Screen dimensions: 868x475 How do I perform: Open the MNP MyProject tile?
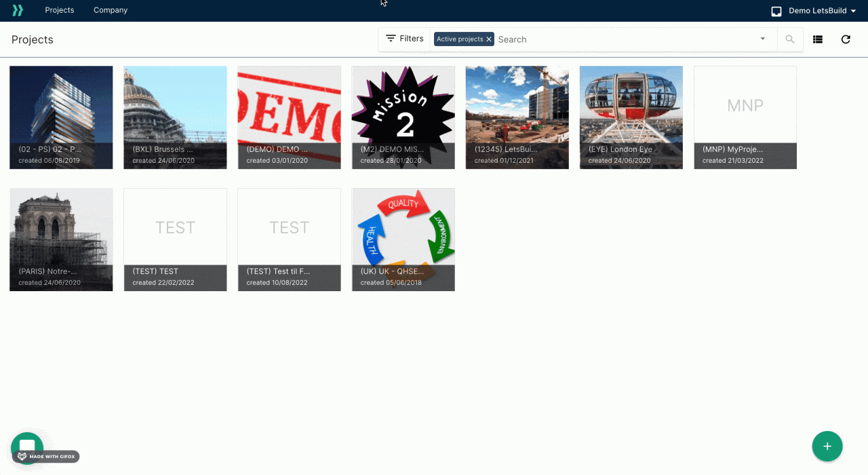tap(745, 117)
